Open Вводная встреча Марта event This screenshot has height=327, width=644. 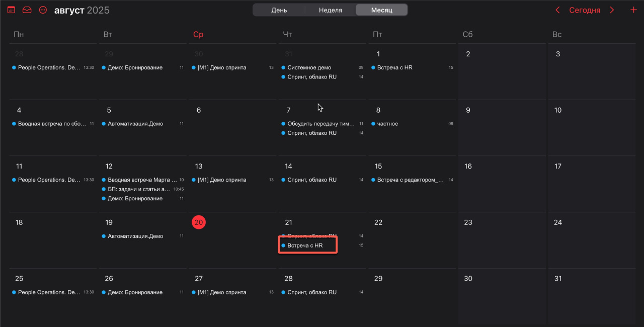142,180
